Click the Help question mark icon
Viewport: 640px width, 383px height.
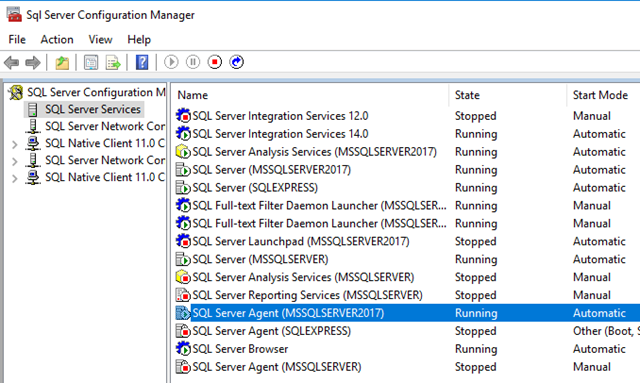coord(142,62)
